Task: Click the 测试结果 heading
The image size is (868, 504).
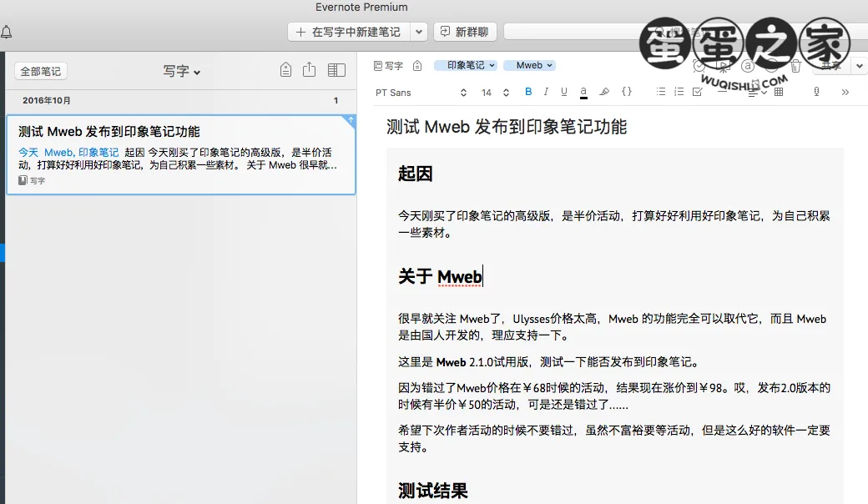Action: tap(433, 490)
